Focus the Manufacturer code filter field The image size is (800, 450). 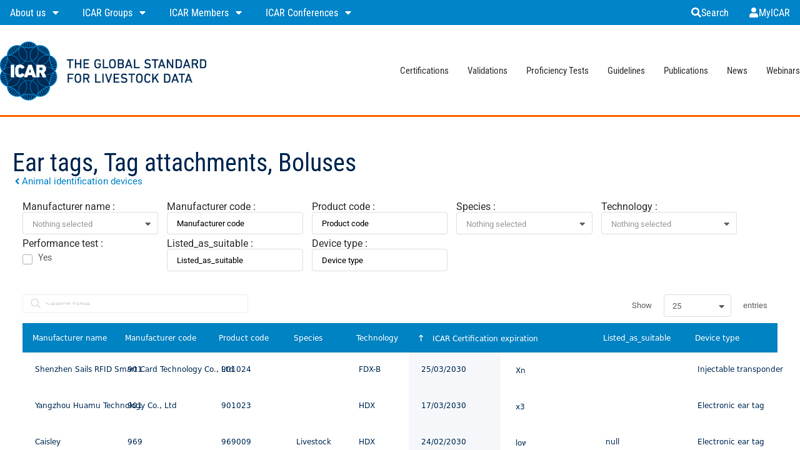(235, 223)
